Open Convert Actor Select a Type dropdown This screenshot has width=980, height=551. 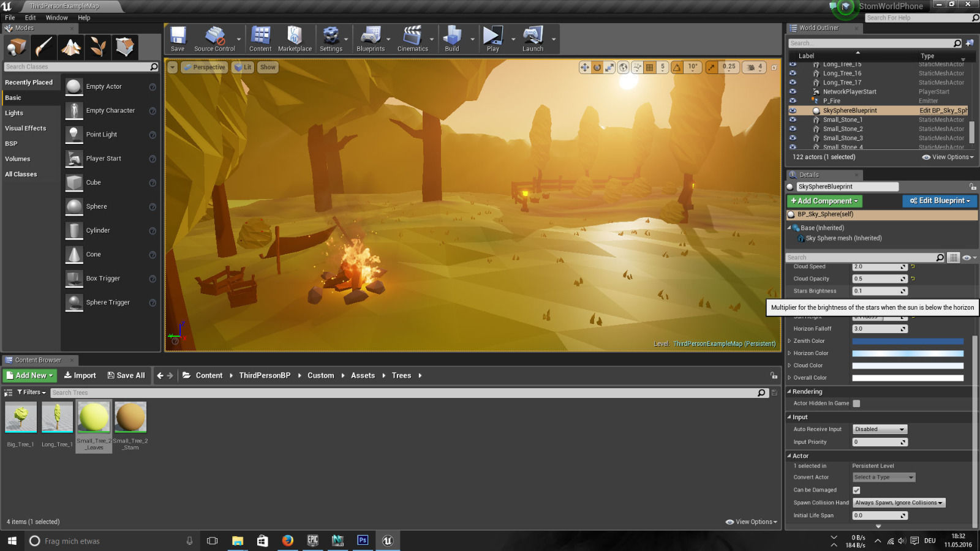point(884,478)
